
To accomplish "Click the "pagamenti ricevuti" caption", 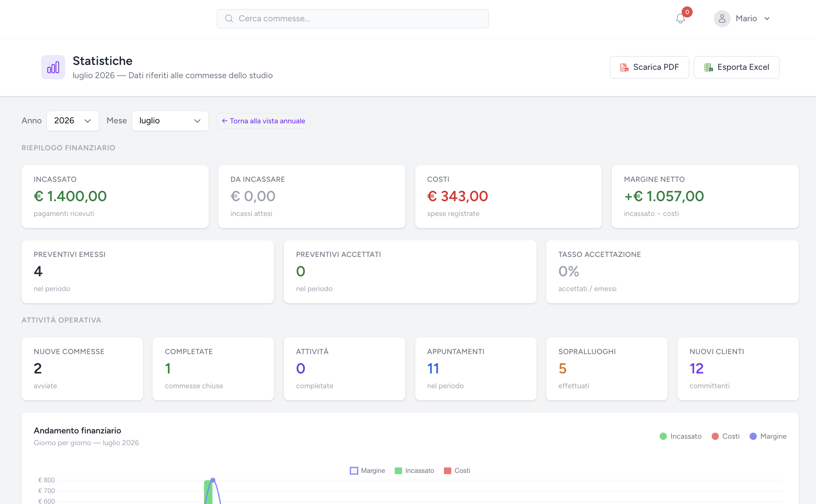I will click(64, 214).
